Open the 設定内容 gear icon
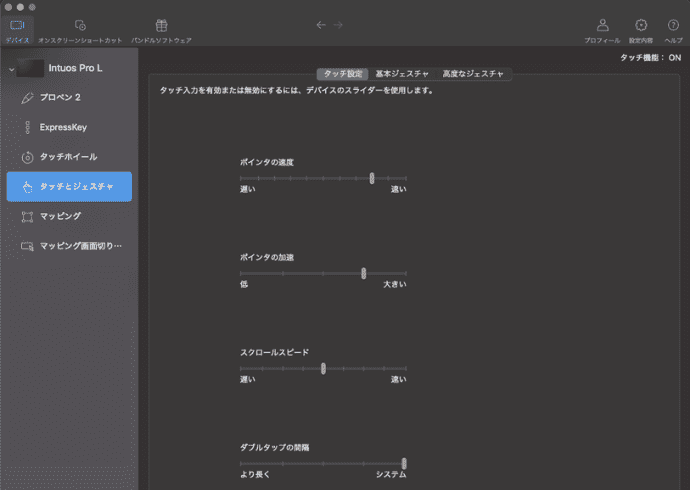Screen dimensions: 690x490 coord(641,25)
